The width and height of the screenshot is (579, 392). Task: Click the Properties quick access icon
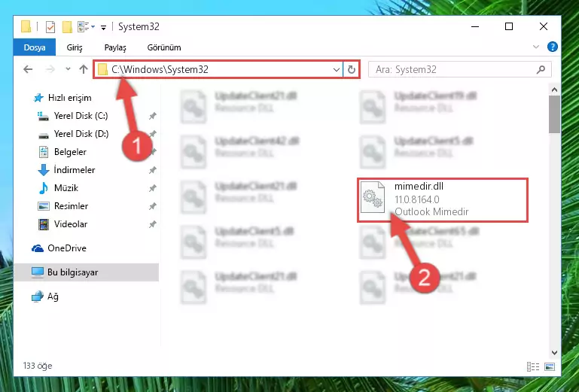(50, 26)
